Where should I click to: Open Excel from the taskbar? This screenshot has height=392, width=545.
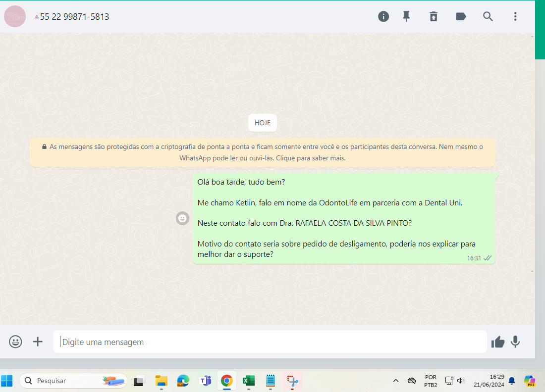pos(249,381)
